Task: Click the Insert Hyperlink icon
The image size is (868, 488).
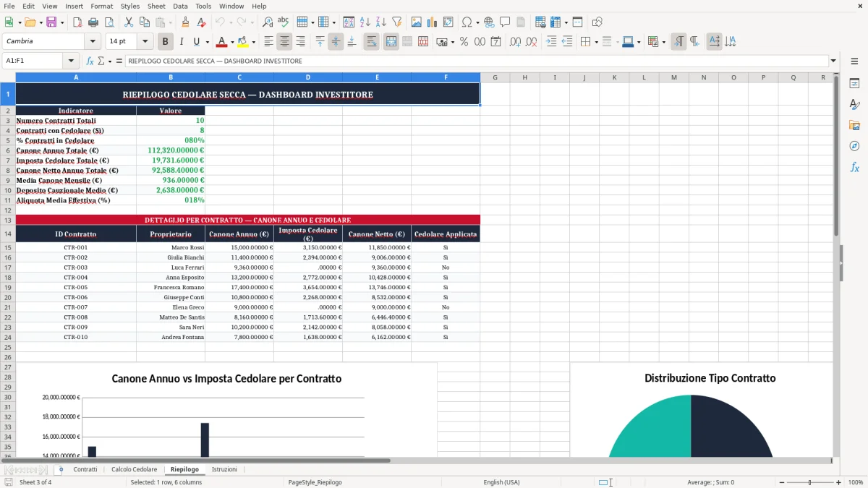Action: click(x=489, y=22)
